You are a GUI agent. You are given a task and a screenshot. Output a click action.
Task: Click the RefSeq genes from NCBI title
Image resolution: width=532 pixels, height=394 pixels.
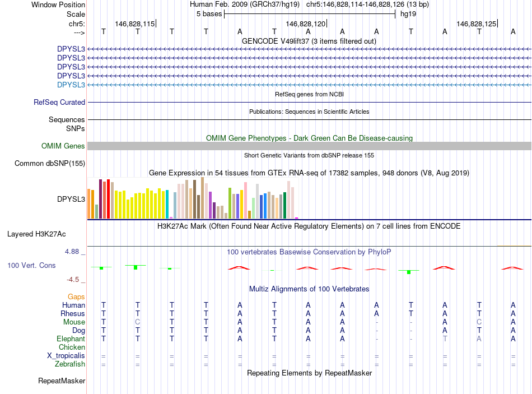(x=309, y=94)
